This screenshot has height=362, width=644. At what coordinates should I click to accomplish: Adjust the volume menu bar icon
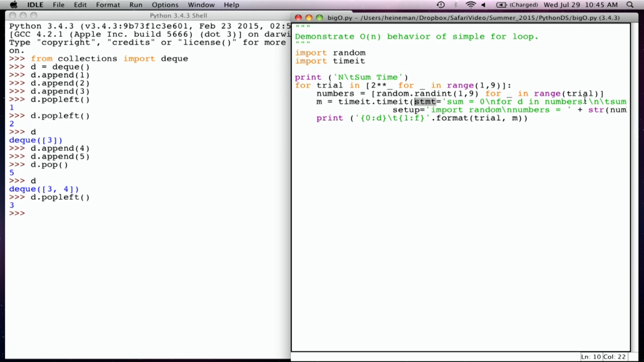pyautogui.click(x=483, y=5)
